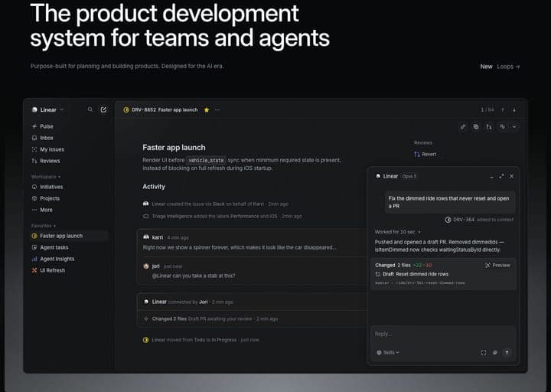Copy the issue link with the link icon

coord(463,127)
